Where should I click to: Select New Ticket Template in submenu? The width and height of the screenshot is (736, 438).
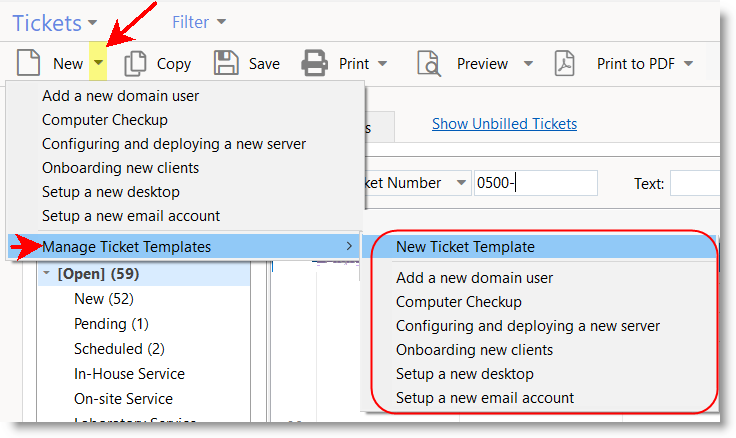465,247
